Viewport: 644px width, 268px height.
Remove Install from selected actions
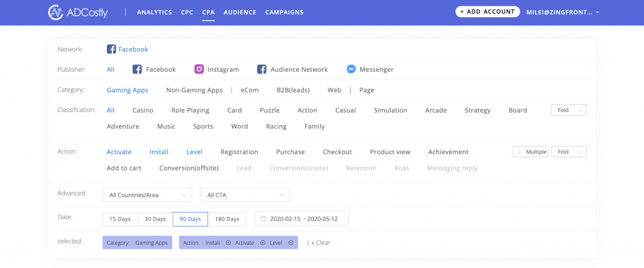(228, 243)
